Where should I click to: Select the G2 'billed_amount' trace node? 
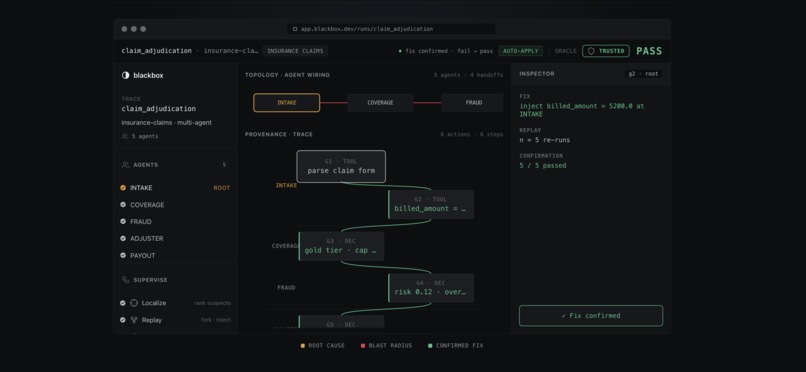click(431, 204)
